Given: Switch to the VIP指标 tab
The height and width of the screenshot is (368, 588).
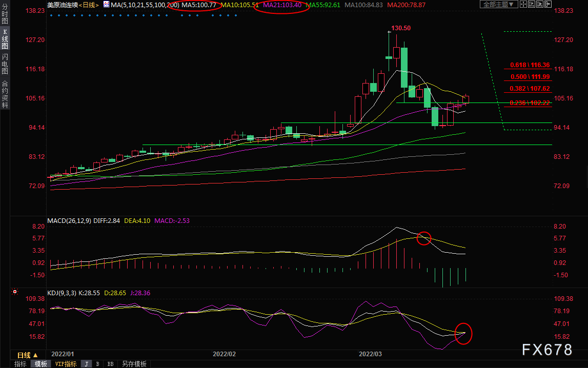Looking at the screenshot, I should (66, 364).
